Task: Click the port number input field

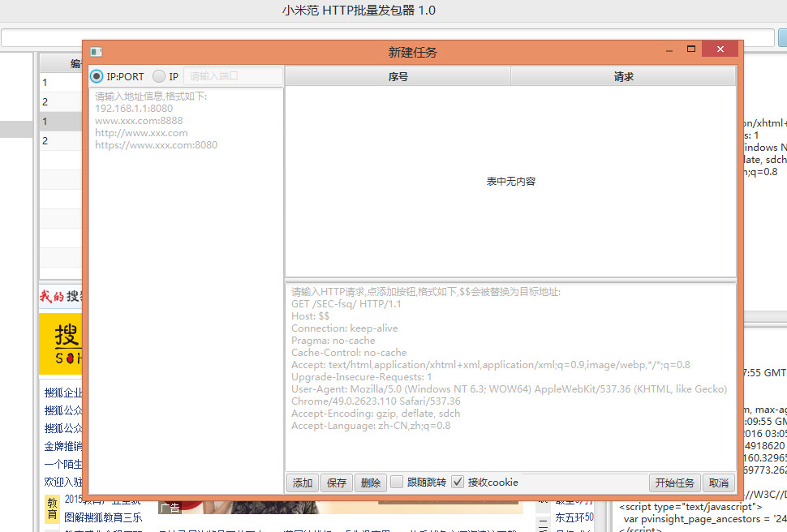Action: [x=233, y=76]
